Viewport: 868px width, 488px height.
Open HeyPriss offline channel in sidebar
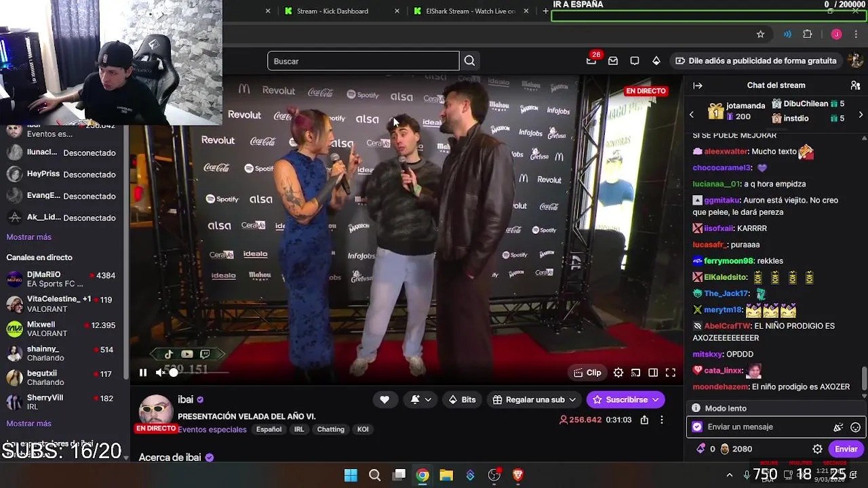pos(62,174)
